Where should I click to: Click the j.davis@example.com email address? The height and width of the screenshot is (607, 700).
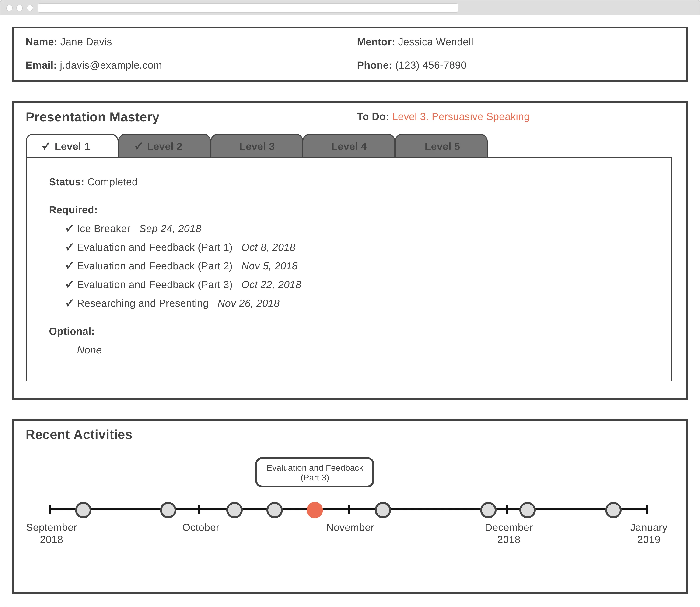tap(111, 65)
